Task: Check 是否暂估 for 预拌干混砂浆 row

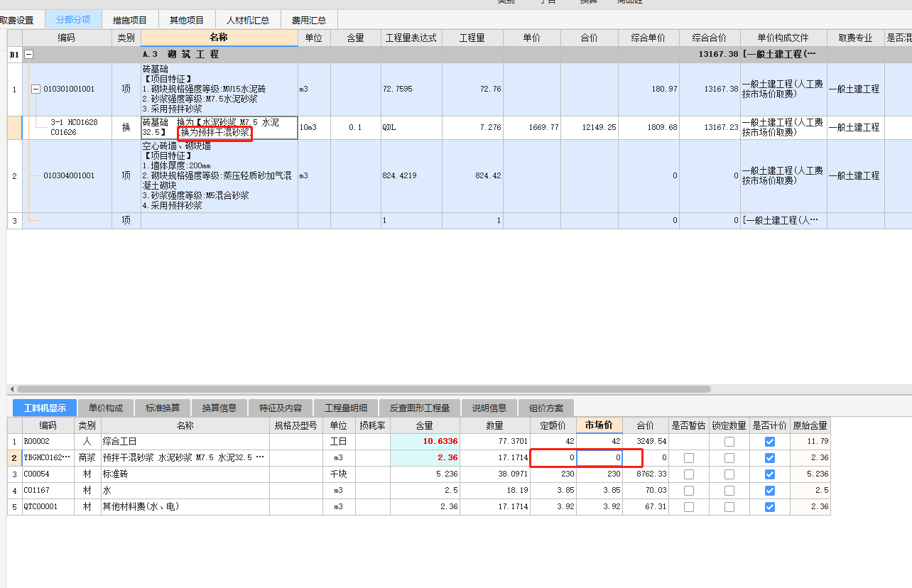Action: 689,458
